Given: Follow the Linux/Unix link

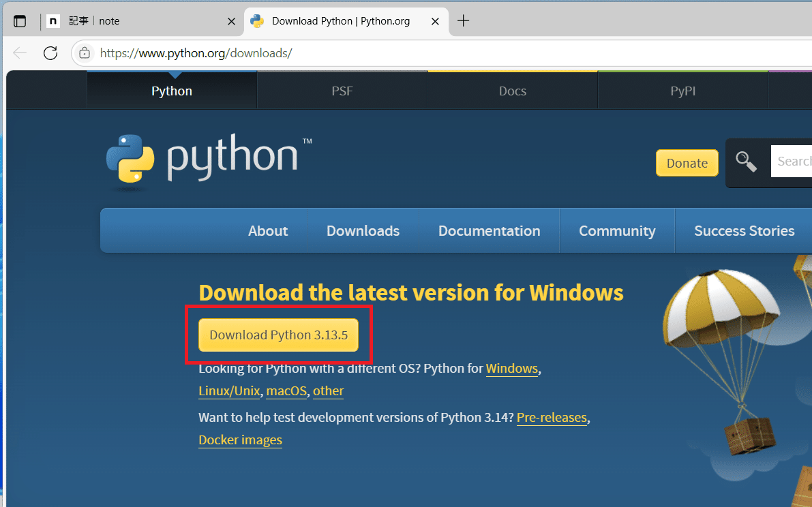Looking at the screenshot, I should tap(229, 391).
